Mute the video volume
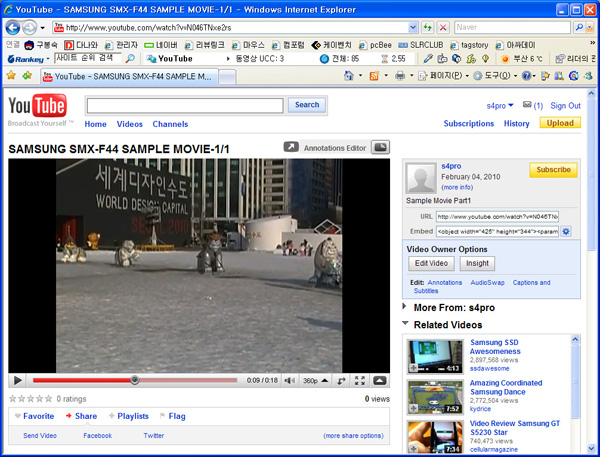 click(289, 380)
